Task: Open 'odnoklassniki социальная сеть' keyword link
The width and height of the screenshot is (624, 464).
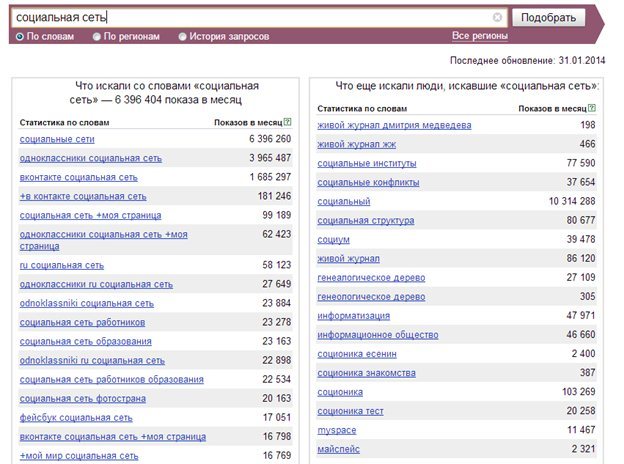Action: pos(87,304)
